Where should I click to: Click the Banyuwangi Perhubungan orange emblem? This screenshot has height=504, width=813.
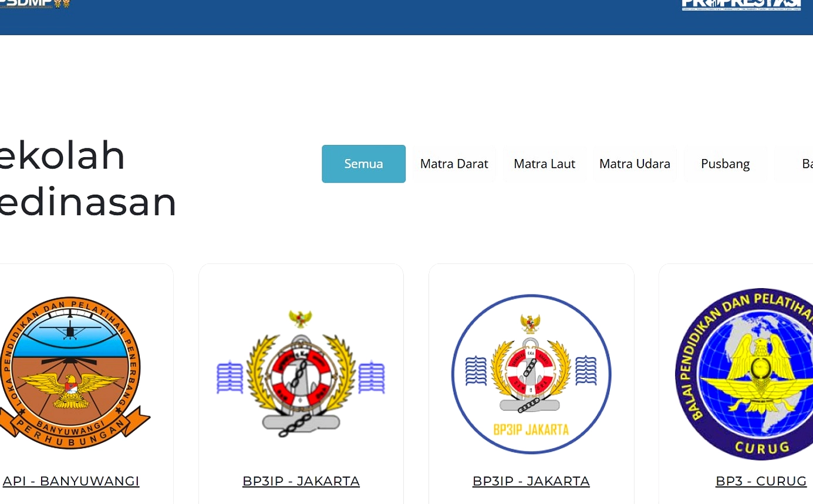click(x=72, y=373)
